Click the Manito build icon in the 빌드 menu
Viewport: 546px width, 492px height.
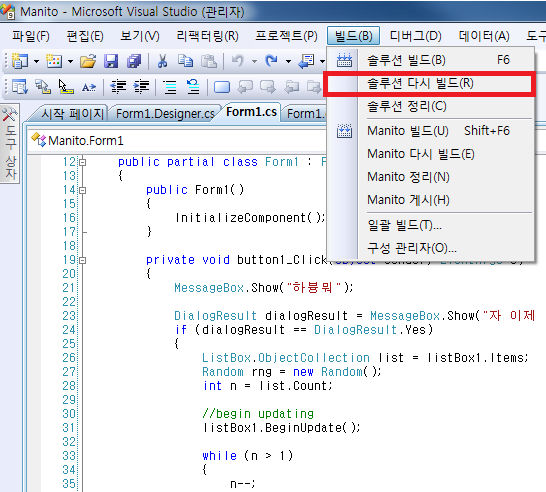[x=344, y=131]
